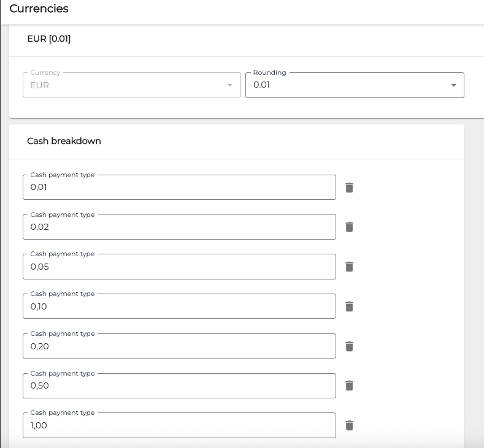Click the EUR [0.01] section header
Image resolution: width=484 pixels, height=448 pixels.
(x=49, y=39)
